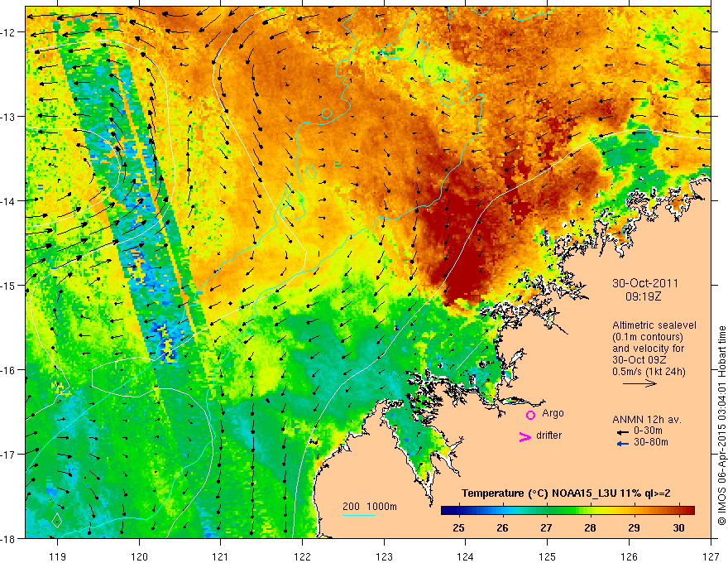Click longitude axis label 127

[x=711, y=556]
